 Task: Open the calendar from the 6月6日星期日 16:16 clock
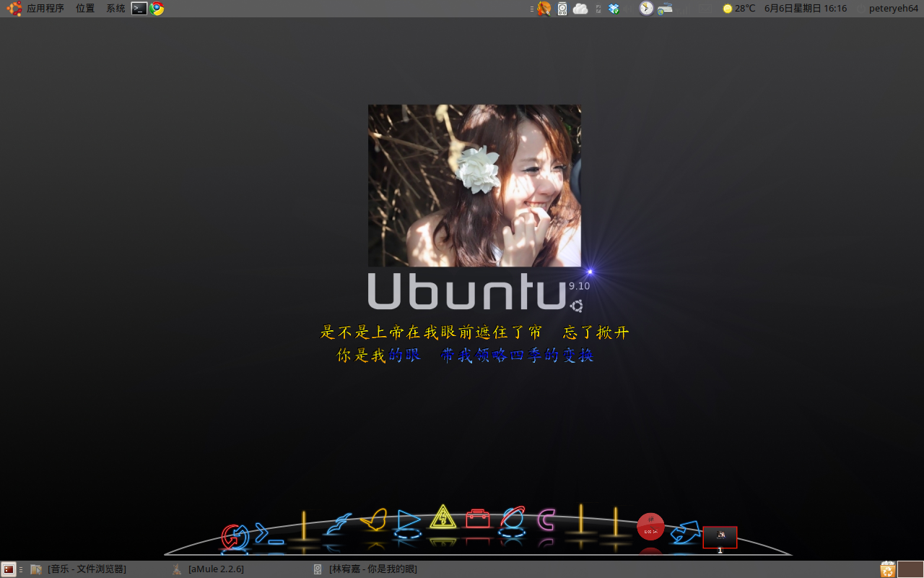click(x=806, y=9)
